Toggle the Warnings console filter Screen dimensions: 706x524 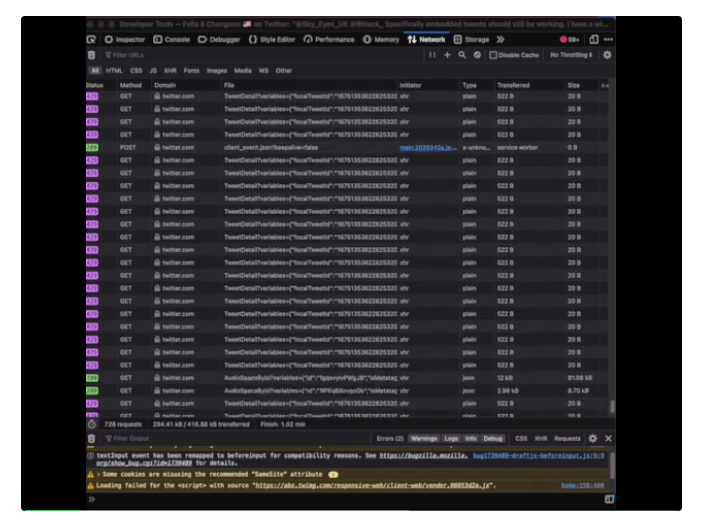(x=424, y=438)
